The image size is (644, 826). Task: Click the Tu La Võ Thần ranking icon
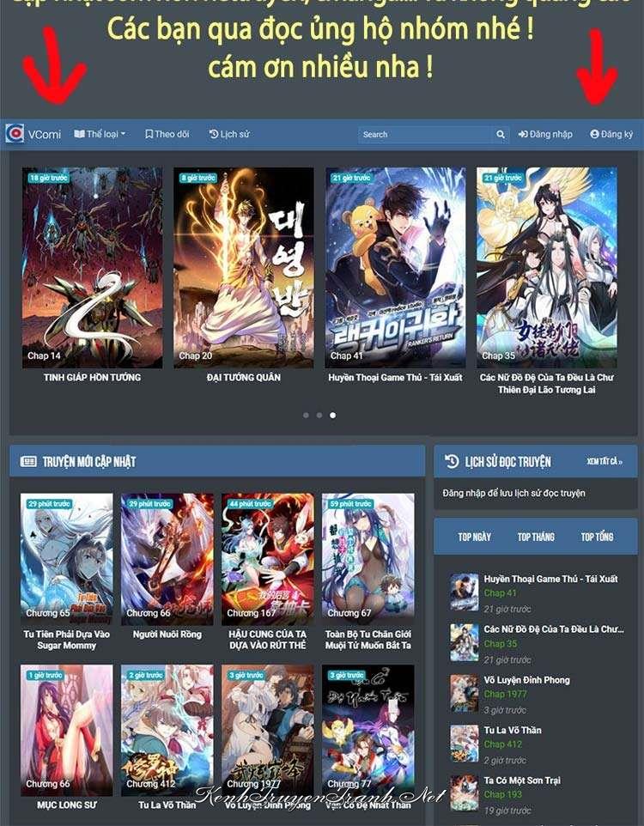coord(465,744)
